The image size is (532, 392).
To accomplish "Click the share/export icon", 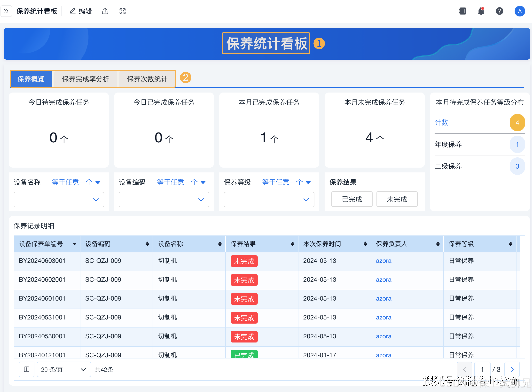I will coord(105,11).
